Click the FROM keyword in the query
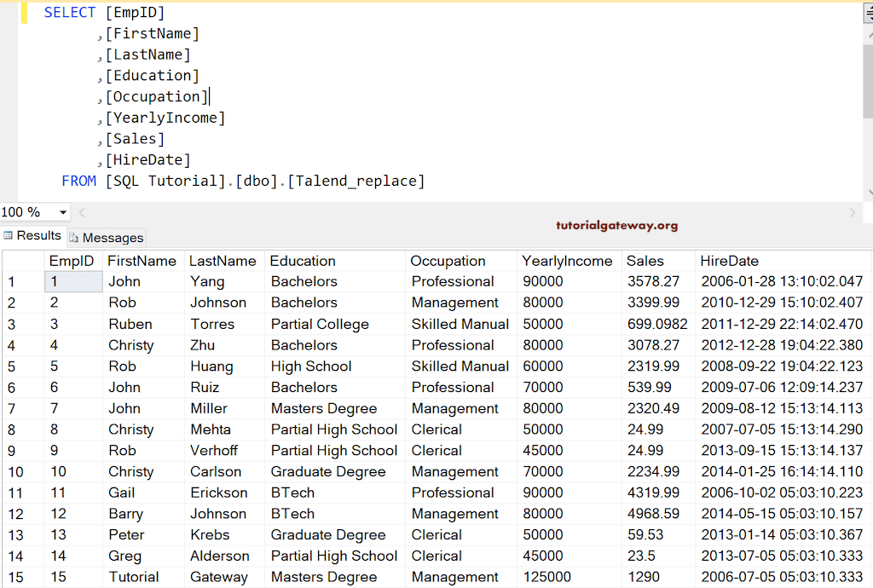The width and height of the screenshot is (873, 588). pyautogui.click(x=78, y=181)
